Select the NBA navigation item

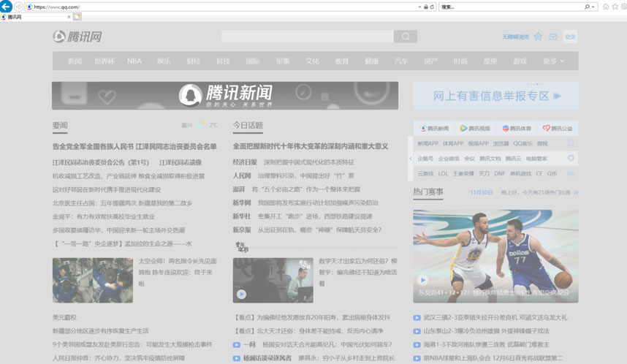(134, 61)
